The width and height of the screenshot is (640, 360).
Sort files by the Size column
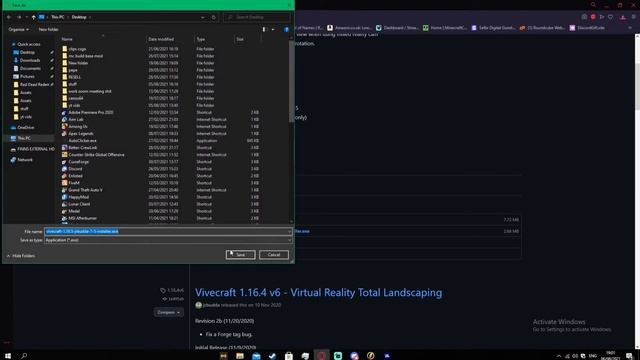240,39
